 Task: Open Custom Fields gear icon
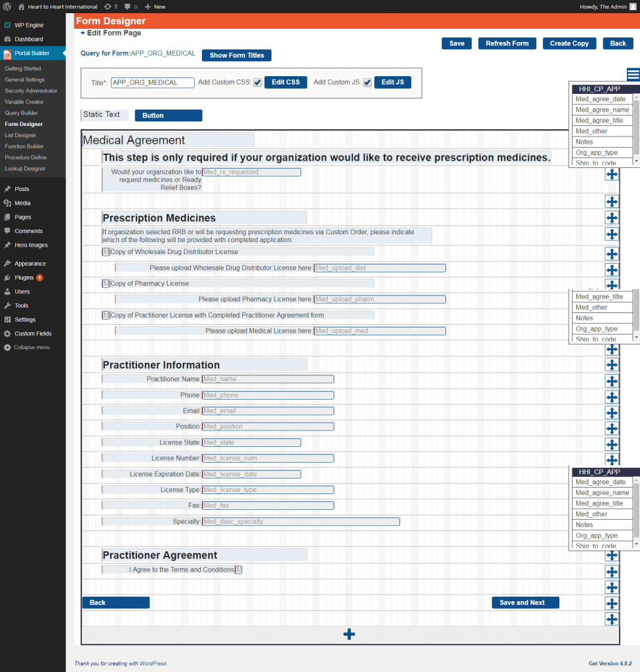pyautogui.click(x=7, y=333)
